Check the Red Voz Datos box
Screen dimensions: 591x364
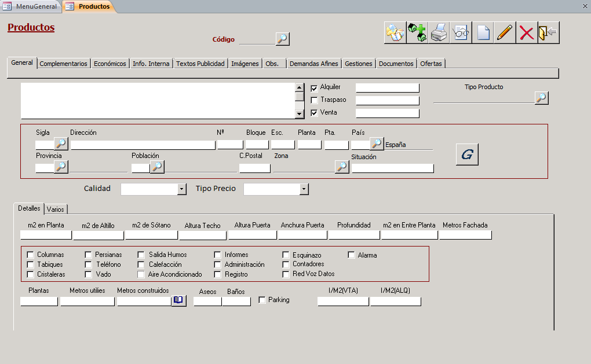pos(286,274)
